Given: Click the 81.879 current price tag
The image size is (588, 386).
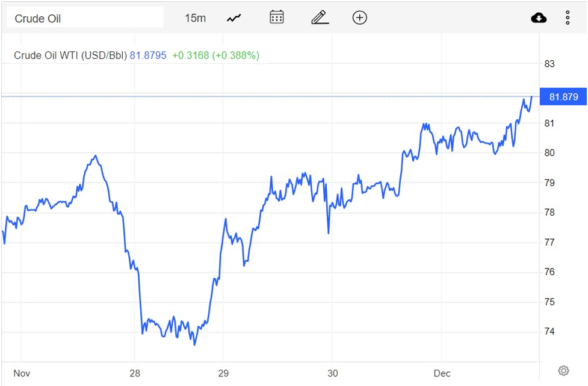Looking at the screenshot, I should [563, 97].
